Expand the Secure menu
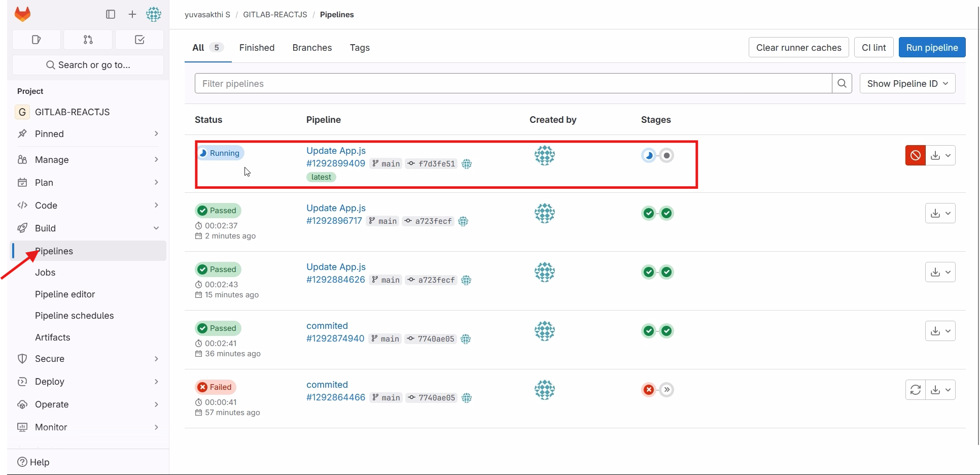 88,358
